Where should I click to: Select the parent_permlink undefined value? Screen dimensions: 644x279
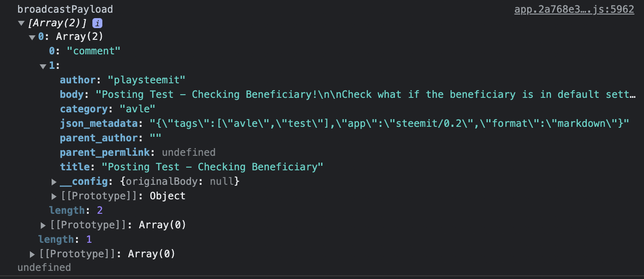tap(188, 153)
